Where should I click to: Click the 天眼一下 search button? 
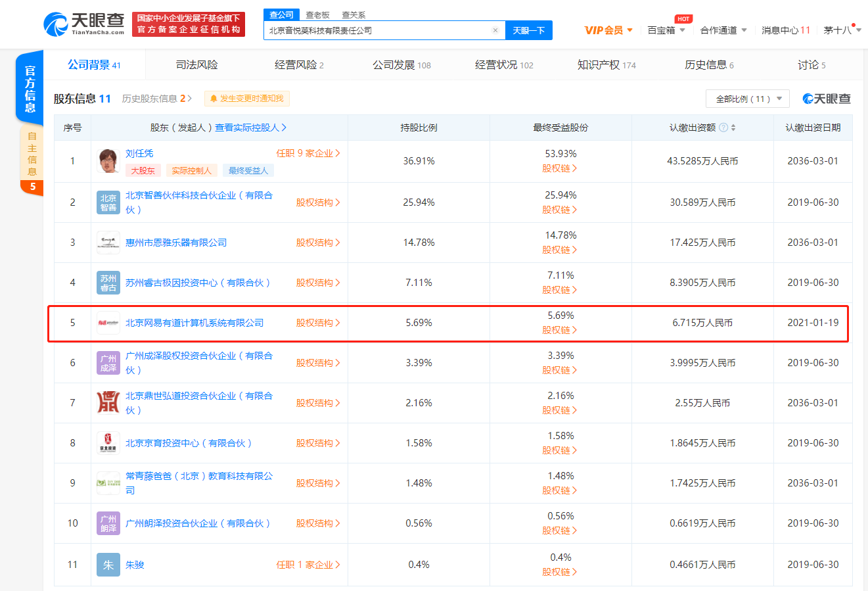coord(529,30)
